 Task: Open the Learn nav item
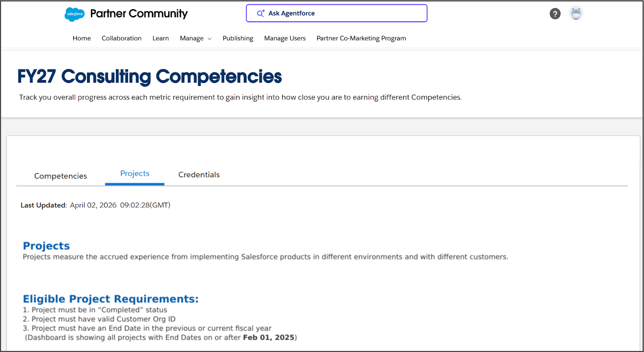click(161, 38)
